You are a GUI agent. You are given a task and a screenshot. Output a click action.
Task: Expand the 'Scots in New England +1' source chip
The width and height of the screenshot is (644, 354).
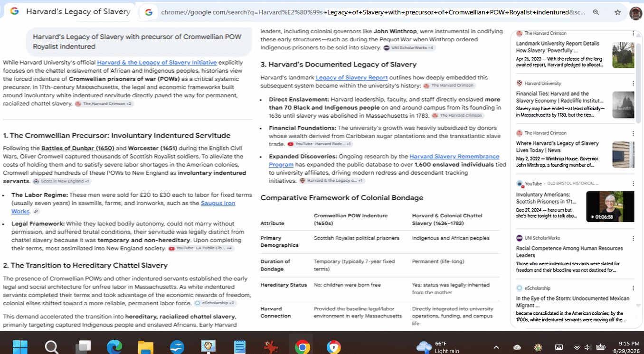62,181
